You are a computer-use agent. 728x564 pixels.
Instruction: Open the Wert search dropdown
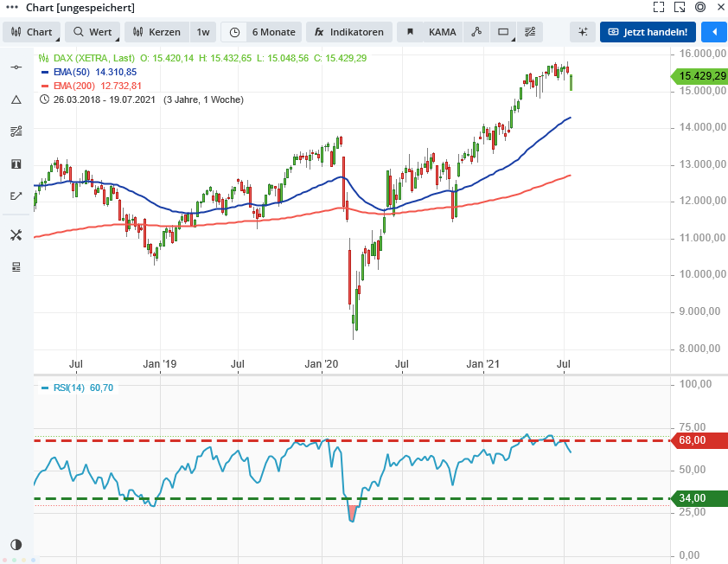[x=92, y=31]
